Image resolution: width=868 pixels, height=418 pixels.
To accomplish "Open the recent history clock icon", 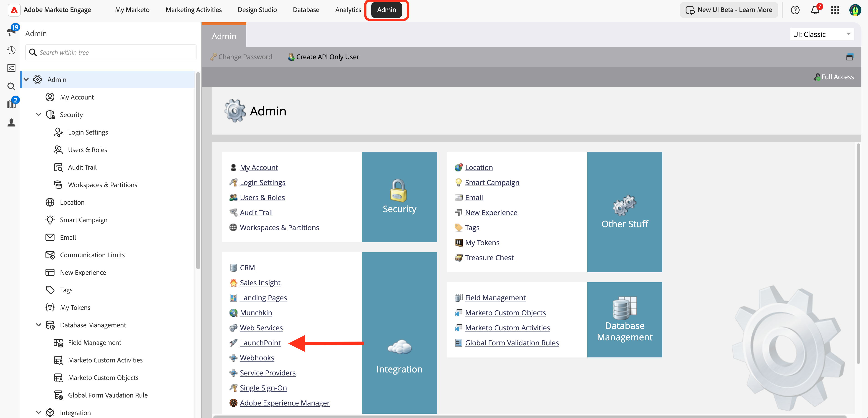I will coord(11,50).
